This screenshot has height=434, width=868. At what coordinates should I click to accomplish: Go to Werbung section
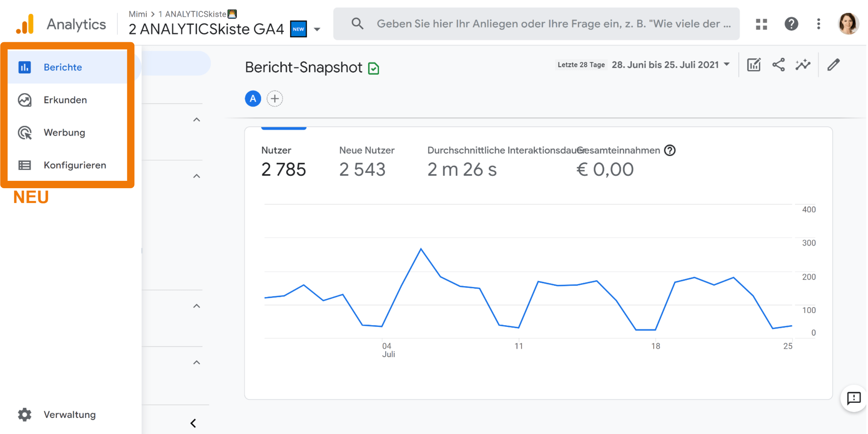point(64,132)
